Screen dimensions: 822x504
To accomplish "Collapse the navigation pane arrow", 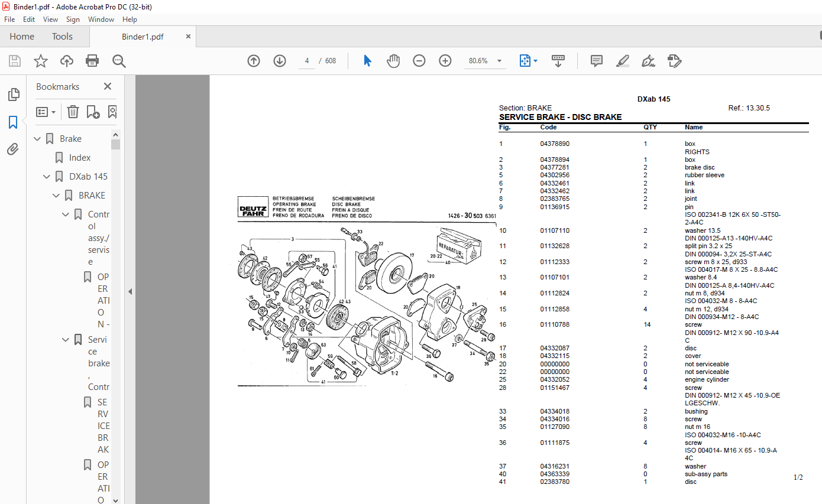I will coord(130,291).
